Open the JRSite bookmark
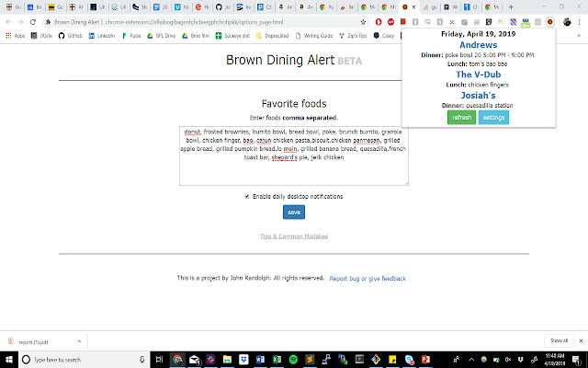Image resolution: width=588 pixels, height=368 pixels. pos(41,36)
